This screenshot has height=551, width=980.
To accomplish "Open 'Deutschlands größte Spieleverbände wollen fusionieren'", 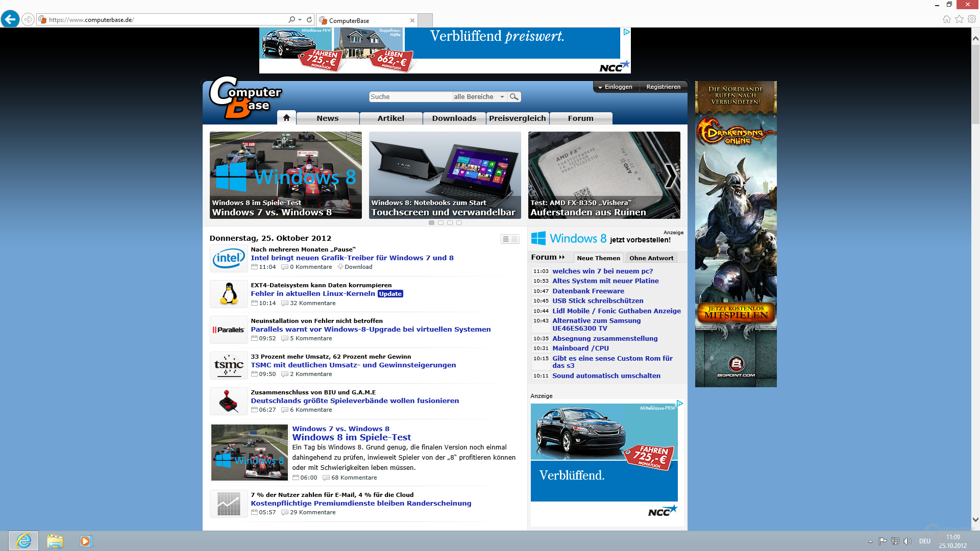I will 355,401.
